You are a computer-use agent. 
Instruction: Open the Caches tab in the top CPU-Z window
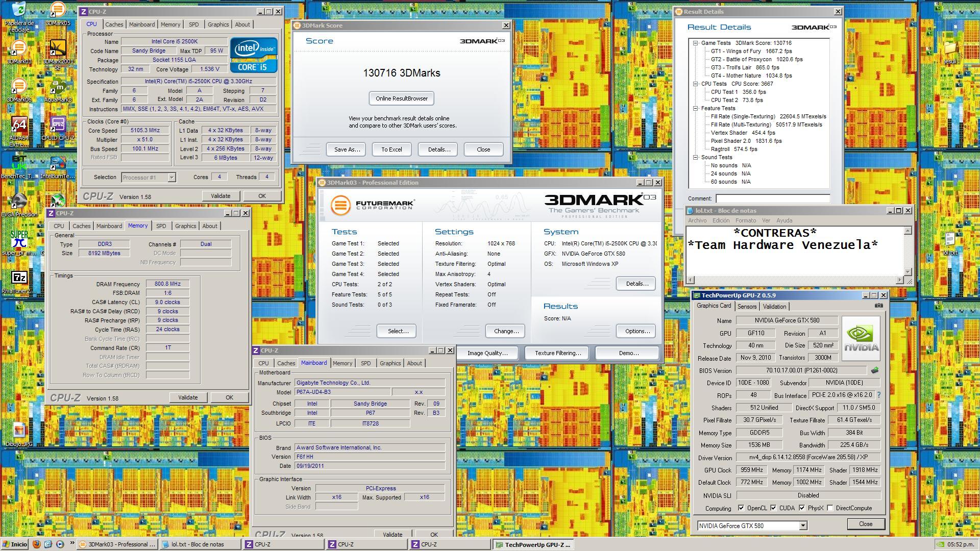point(114,24)
